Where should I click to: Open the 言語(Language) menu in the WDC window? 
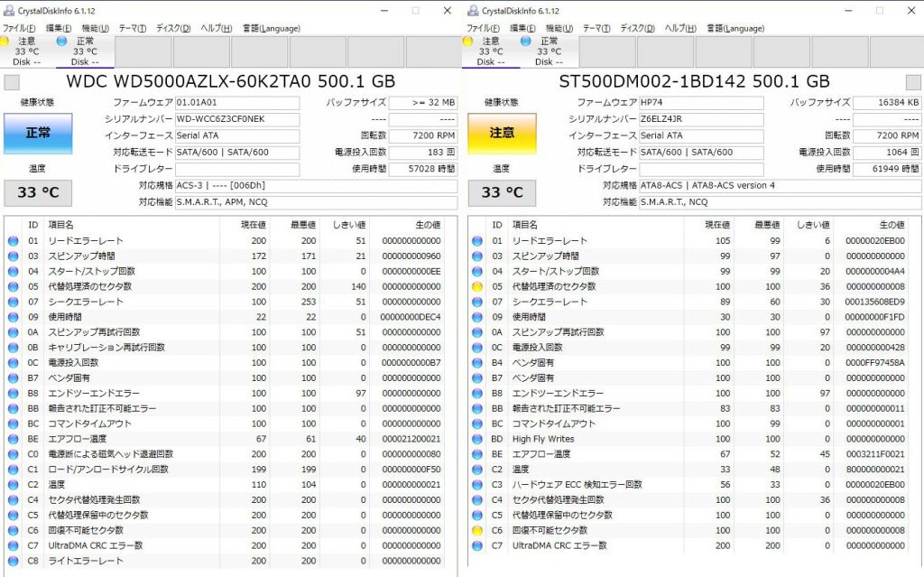click(271, 28)
